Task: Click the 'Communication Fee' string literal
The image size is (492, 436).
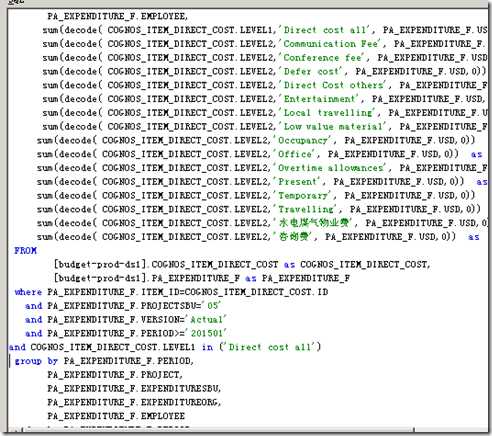Action: 332,44
